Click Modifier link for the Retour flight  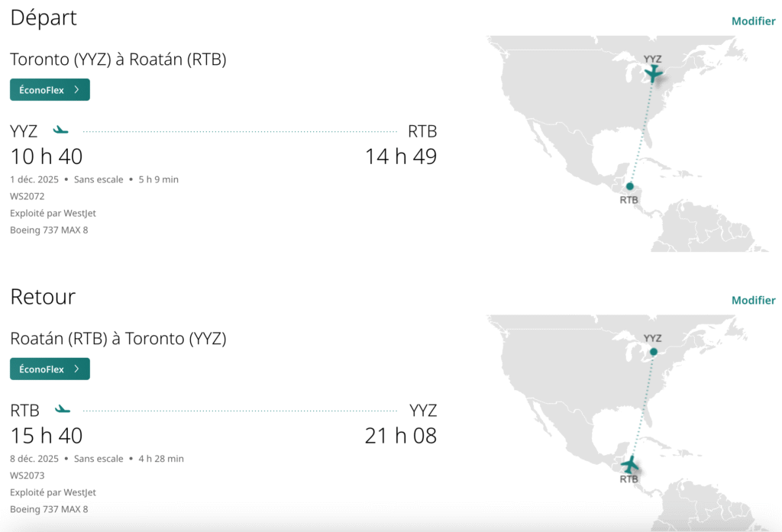[753, 300]
